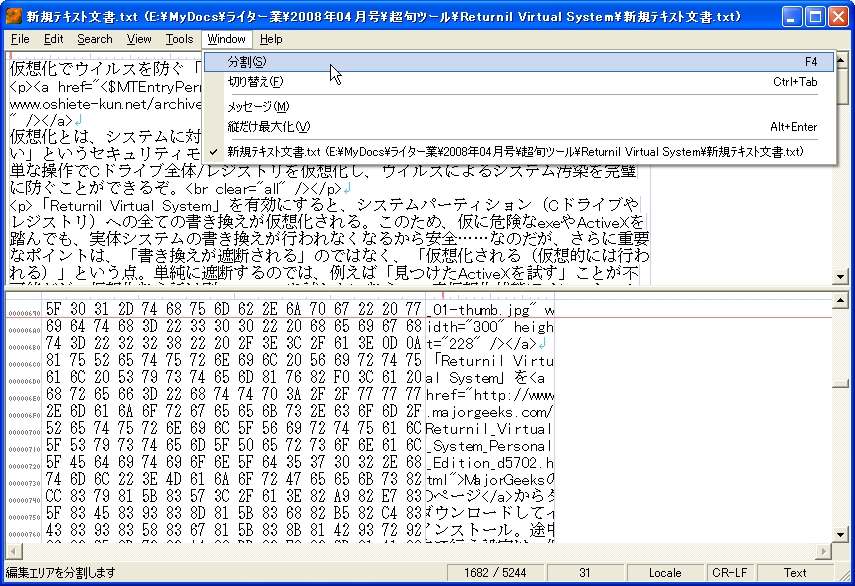Screen dimensions: 855x586
Task: Click hex address 00000760 row
Action: 25,535
